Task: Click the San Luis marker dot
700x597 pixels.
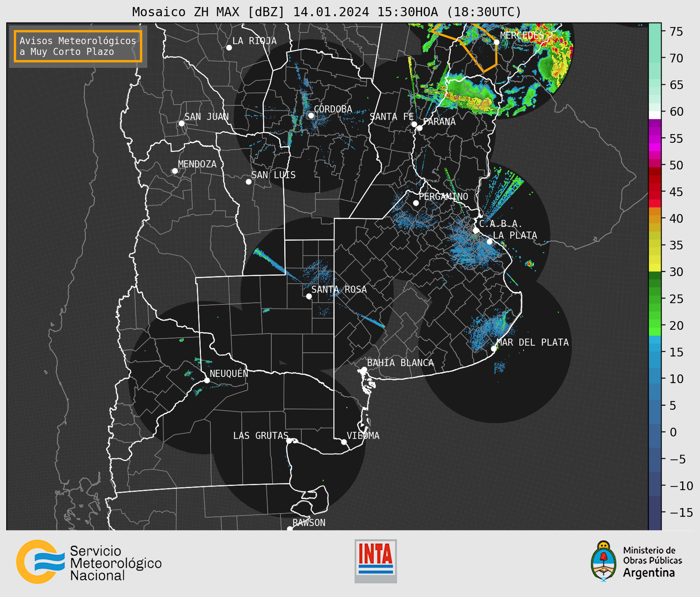Action: (x=249, y=182)
